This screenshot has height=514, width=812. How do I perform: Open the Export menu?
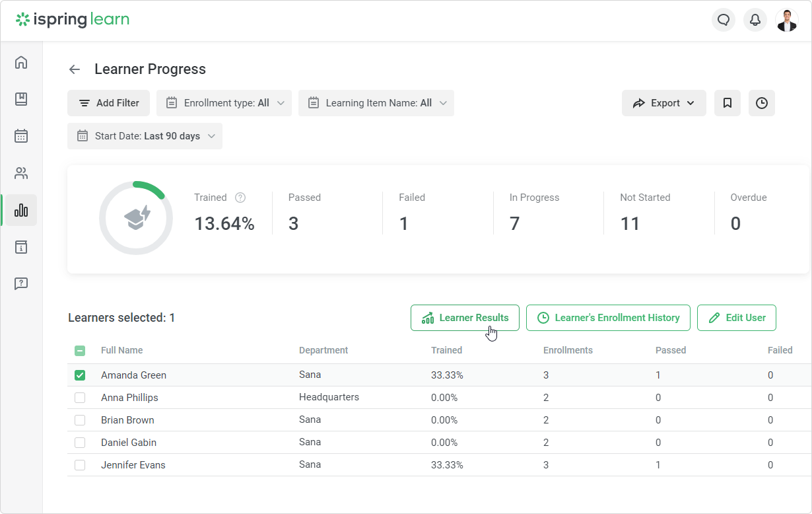pos(664,103)
